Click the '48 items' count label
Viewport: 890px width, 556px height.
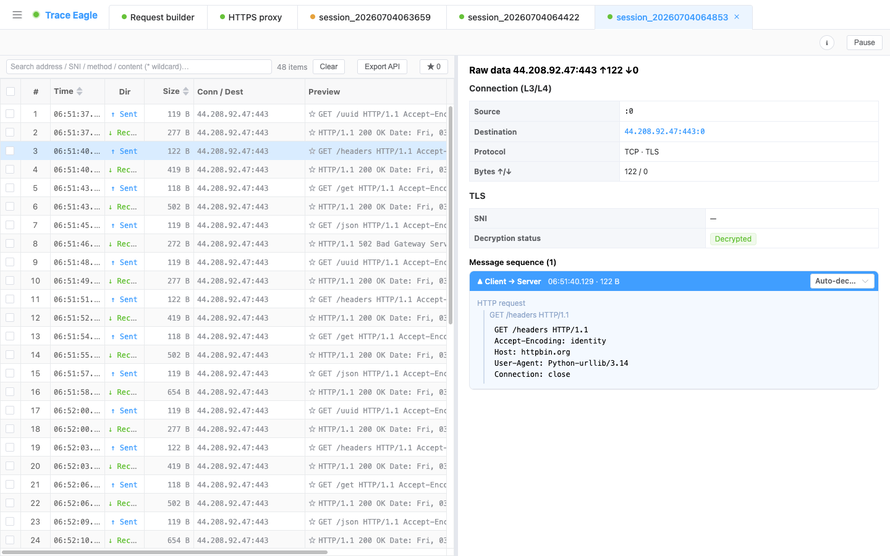292,67
